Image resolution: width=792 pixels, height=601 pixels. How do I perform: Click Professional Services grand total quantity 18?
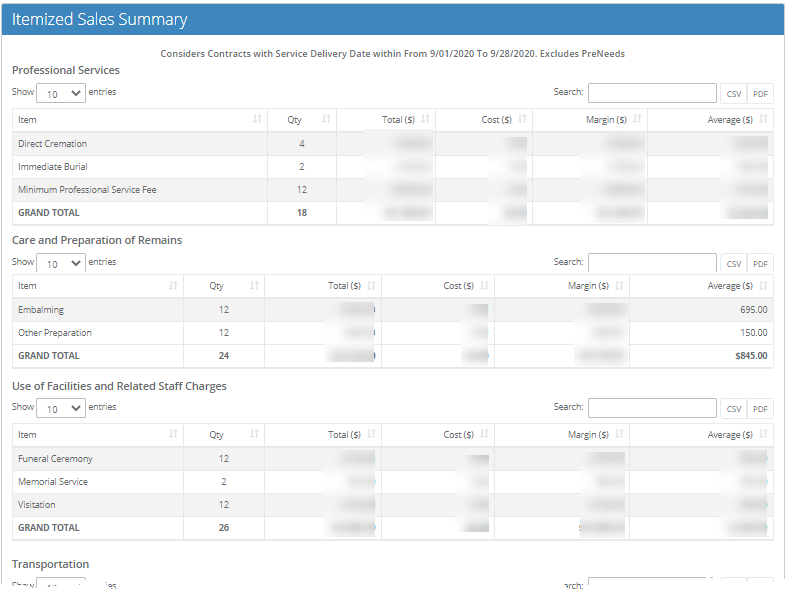[x=302, y=213]
